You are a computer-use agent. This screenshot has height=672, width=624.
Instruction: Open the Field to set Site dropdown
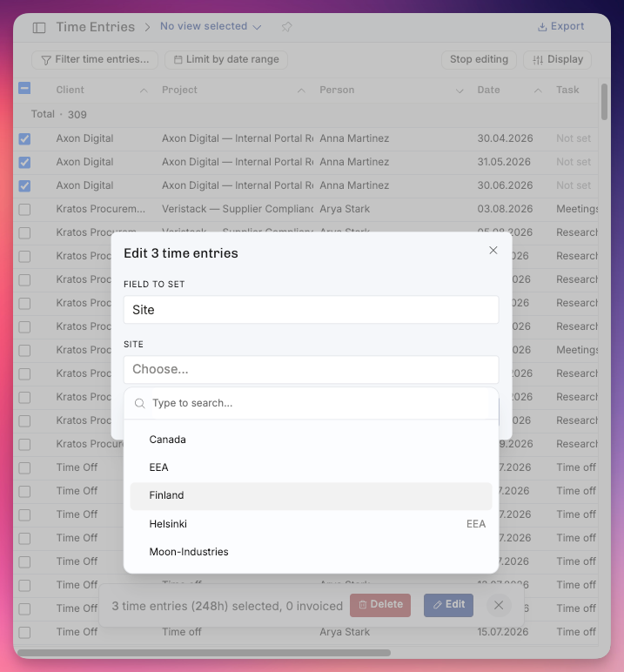point(312,309)
